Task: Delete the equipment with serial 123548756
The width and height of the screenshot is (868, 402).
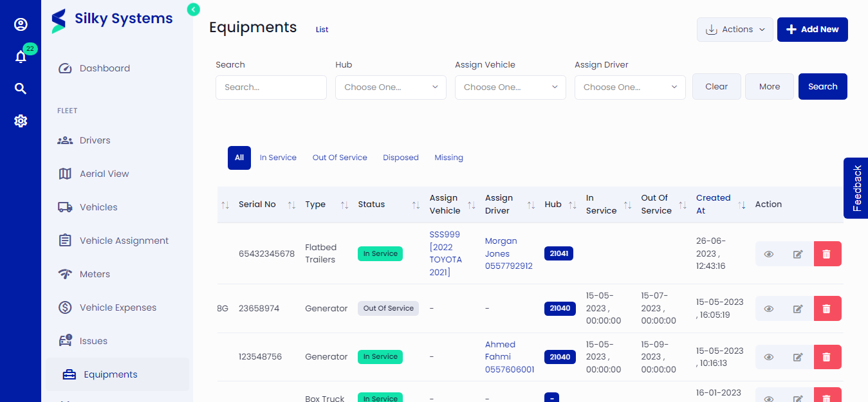Action: (x=827, y=357)
